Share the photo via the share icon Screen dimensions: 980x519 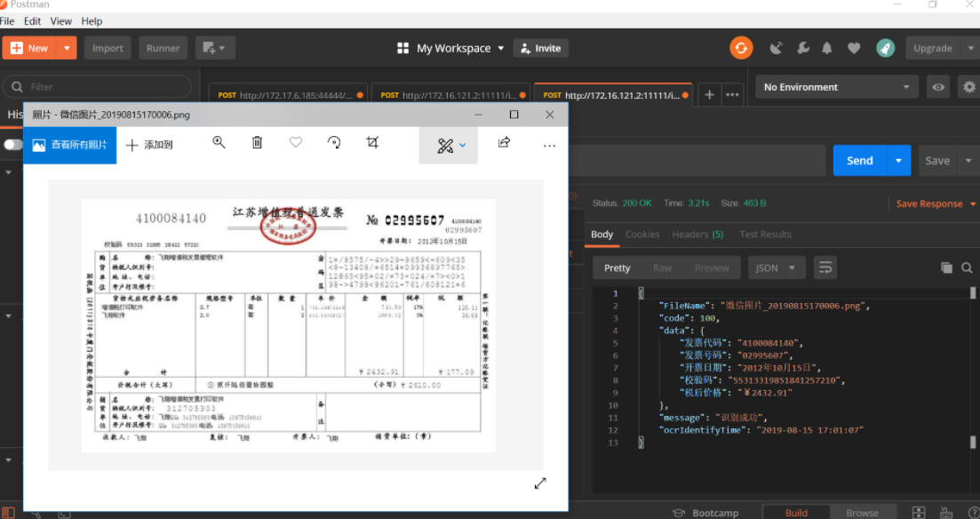pyautogui.click(x=504, y=142)
